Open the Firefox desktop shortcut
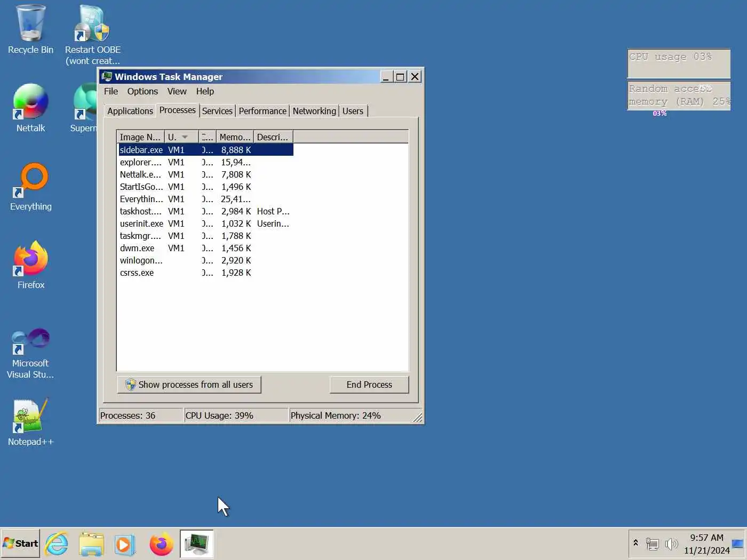The width and height of the screenshot is (747, 560). (x=30, y=265)
